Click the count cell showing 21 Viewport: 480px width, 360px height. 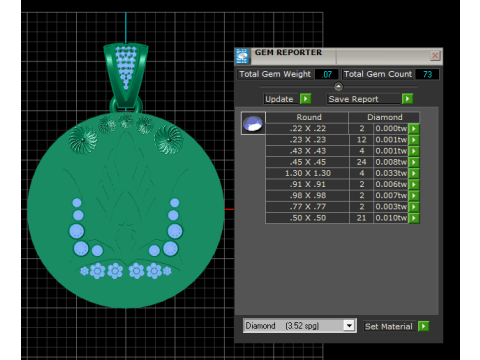point(361,218)
